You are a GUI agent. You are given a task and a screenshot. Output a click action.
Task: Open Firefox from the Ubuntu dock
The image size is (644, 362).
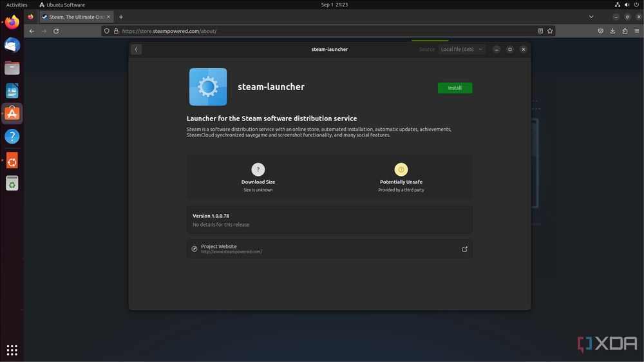[x=12, y=23]
